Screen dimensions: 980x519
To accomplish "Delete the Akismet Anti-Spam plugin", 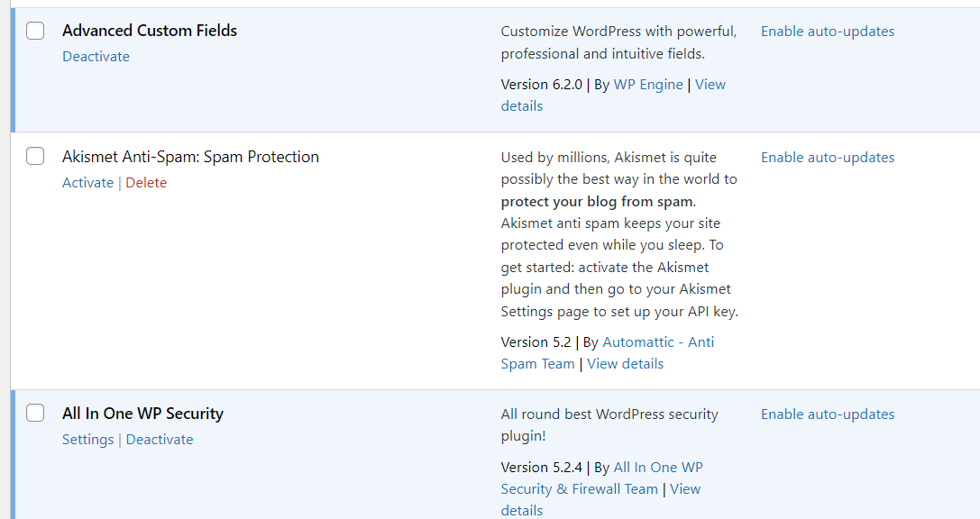I will [146, 182].
